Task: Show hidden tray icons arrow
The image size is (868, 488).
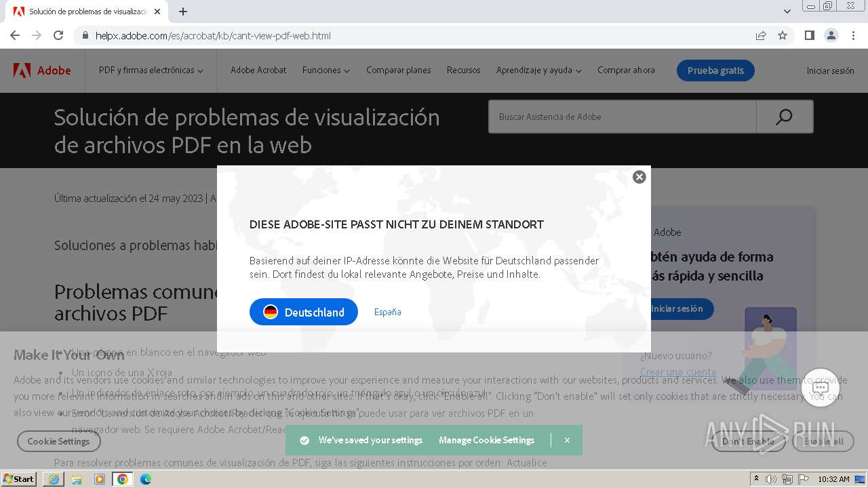Action: click(x=757, y=479)
